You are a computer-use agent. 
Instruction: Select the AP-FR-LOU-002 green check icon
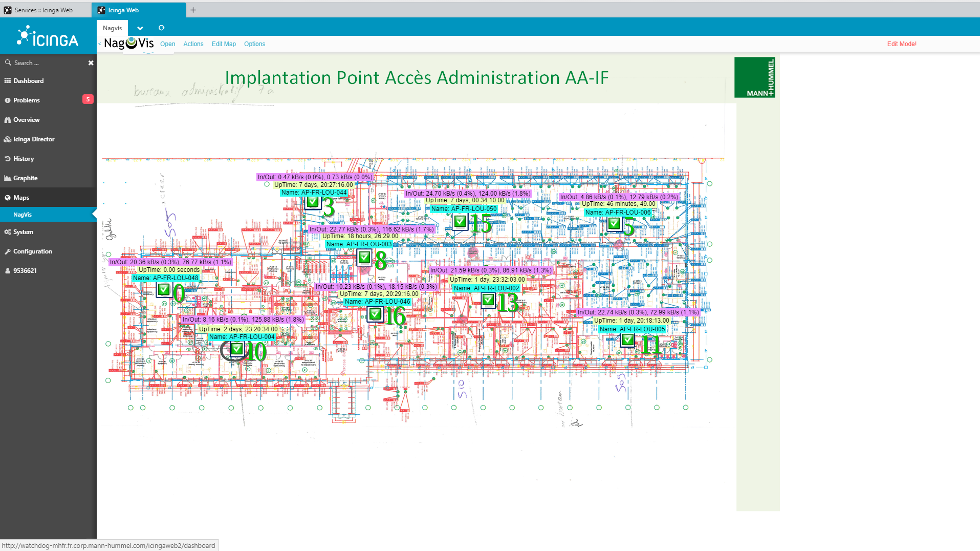(488, 300)
